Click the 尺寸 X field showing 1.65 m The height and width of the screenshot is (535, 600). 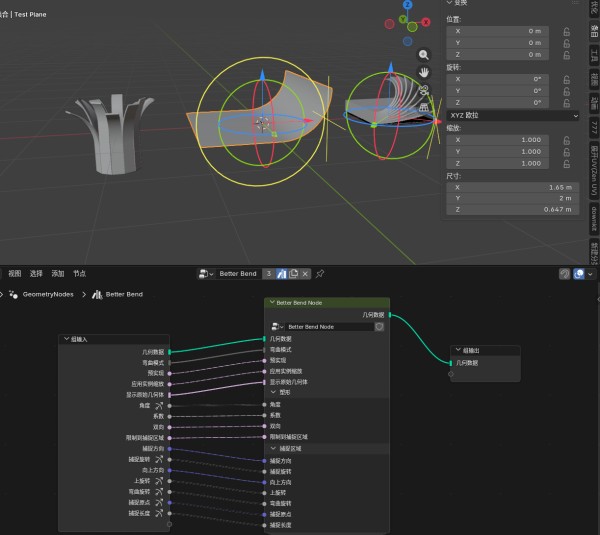513,187
